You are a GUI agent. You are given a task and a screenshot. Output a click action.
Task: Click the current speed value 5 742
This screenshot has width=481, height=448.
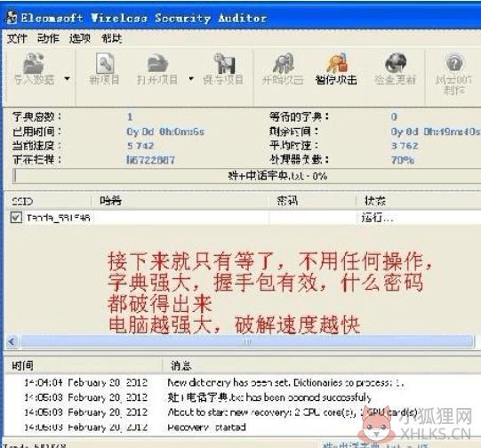tap(140, 146)
